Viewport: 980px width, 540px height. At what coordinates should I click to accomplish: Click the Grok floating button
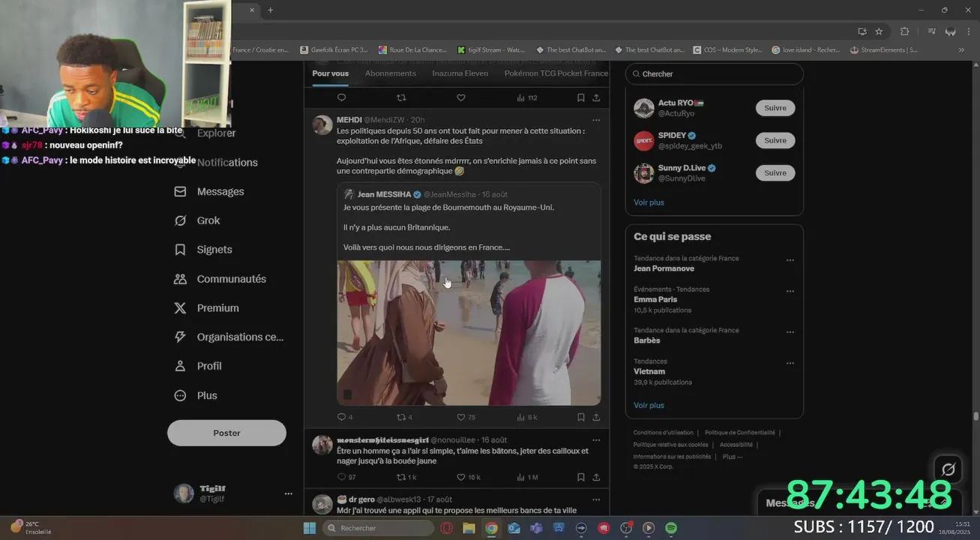949,469
